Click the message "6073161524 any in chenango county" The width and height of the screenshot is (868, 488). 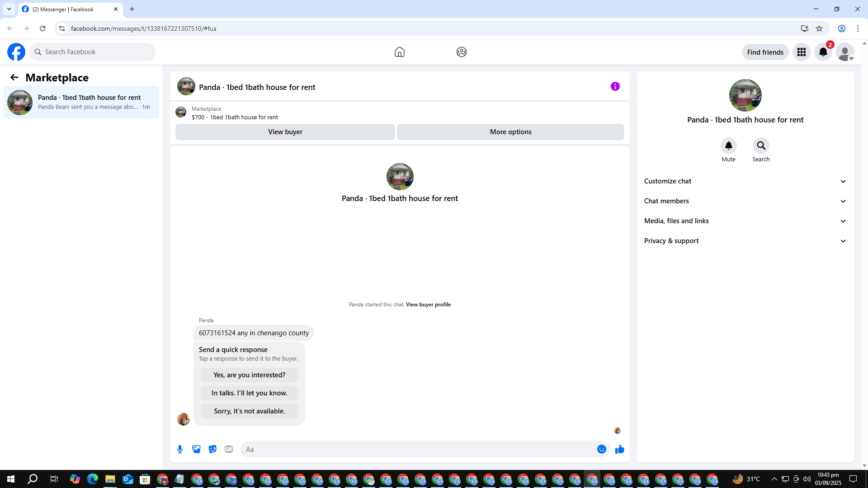click(x=254, y=333)
